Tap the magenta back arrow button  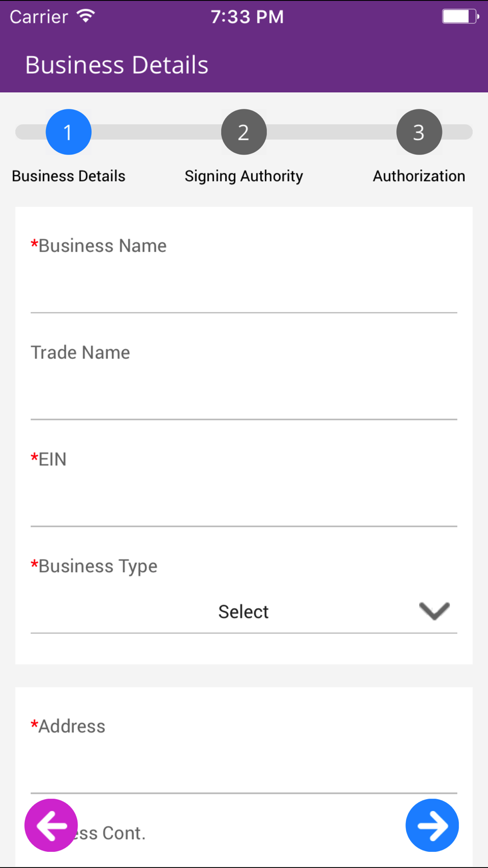tap(51, 825)
